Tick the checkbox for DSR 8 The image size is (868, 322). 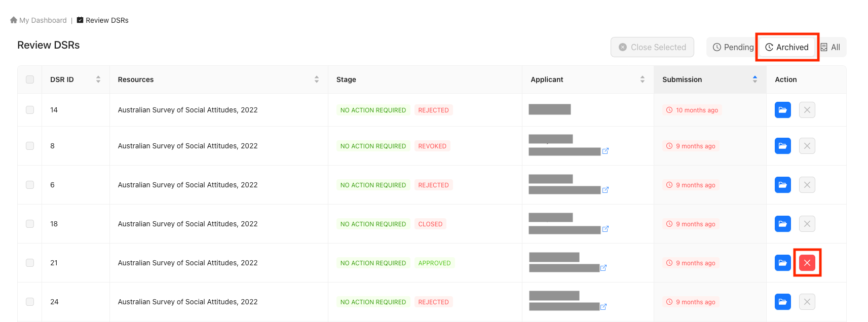click(x=30, y=146)
